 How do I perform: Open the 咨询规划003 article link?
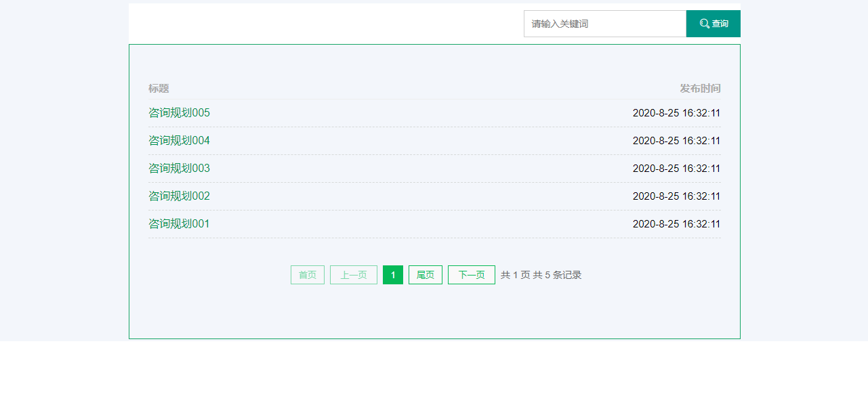180,169
